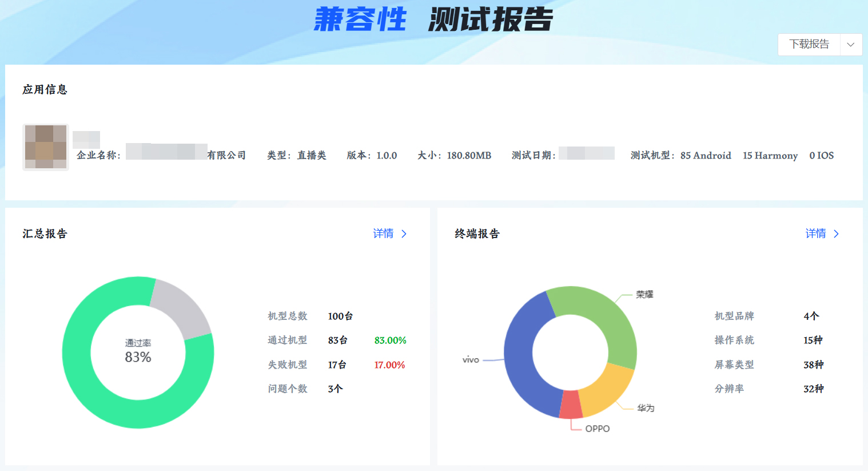This screenshot has width=868, height=471.
Task: Click the 汇总报告 section heading
Action: [x=45, y=234]
